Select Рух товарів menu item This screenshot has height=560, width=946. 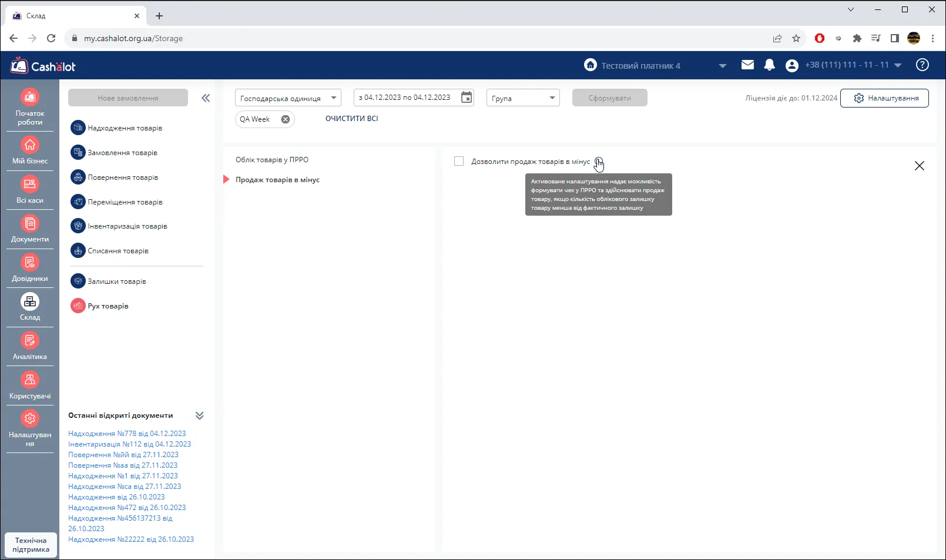click(99, 306)
